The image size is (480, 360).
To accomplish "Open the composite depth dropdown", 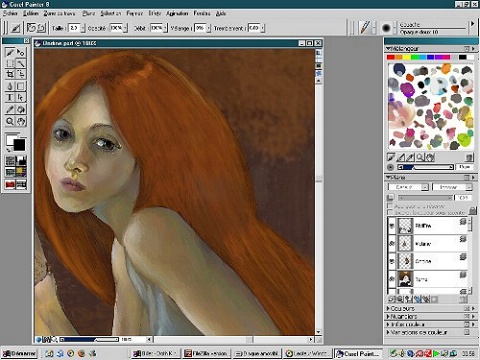I will tap(452, 187).
